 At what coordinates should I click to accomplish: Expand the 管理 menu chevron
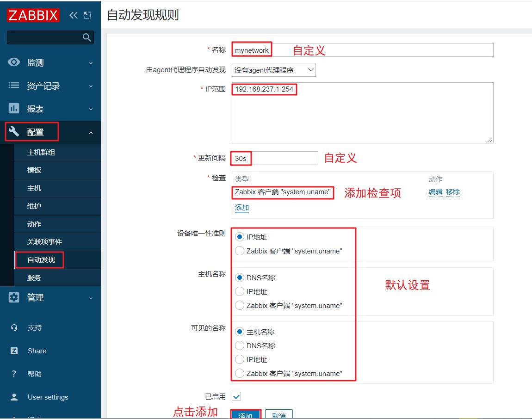click(91, 298)
